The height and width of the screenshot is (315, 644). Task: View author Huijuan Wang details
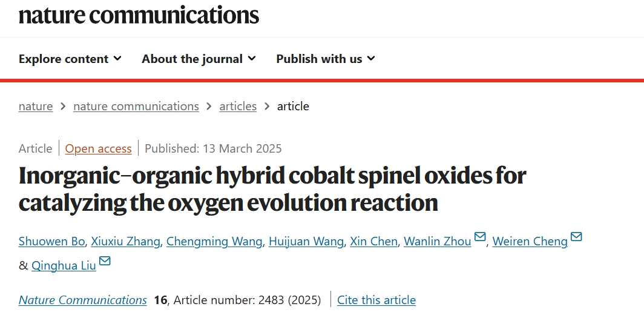[x=306, y=241]
